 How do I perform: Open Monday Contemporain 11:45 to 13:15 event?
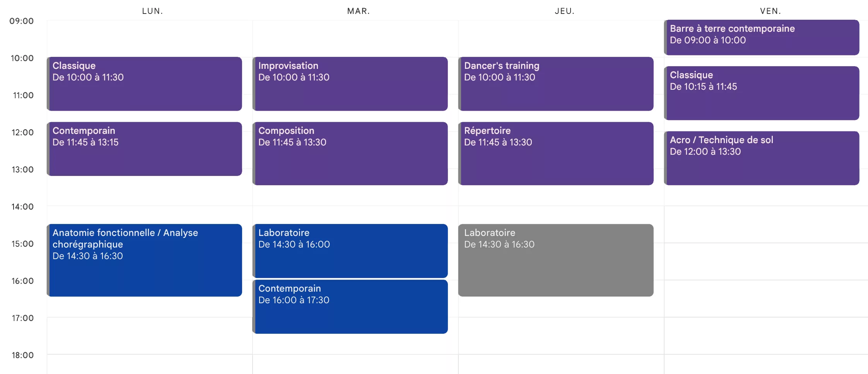(x=144, y=149)
